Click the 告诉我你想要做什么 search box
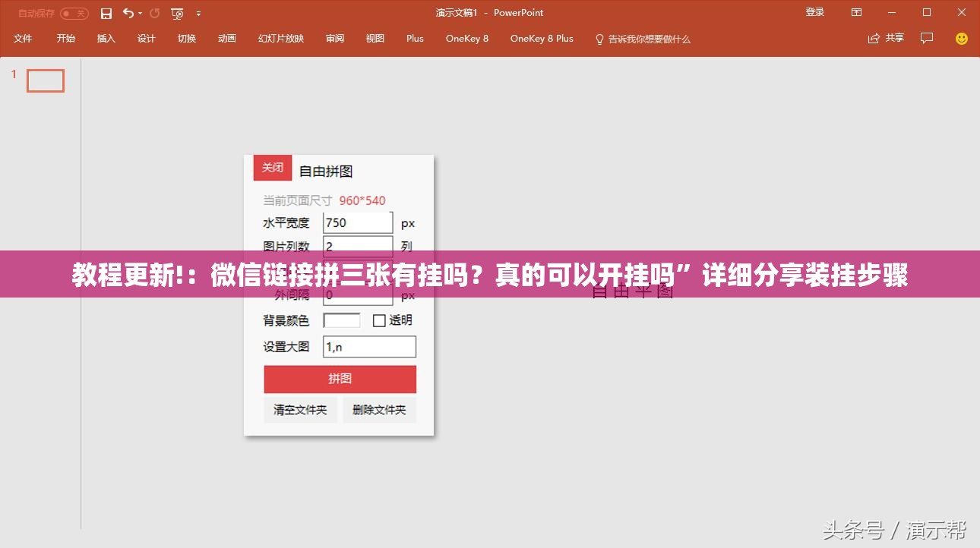The image size is (980, 548). pos(643,39)
